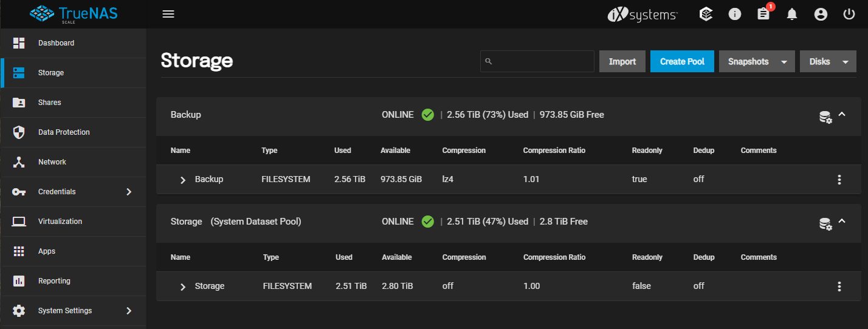Image resolution: width=868 pixels, height=329 pixels.
Task: Open Reporting menu item
Action: [74, 281]
